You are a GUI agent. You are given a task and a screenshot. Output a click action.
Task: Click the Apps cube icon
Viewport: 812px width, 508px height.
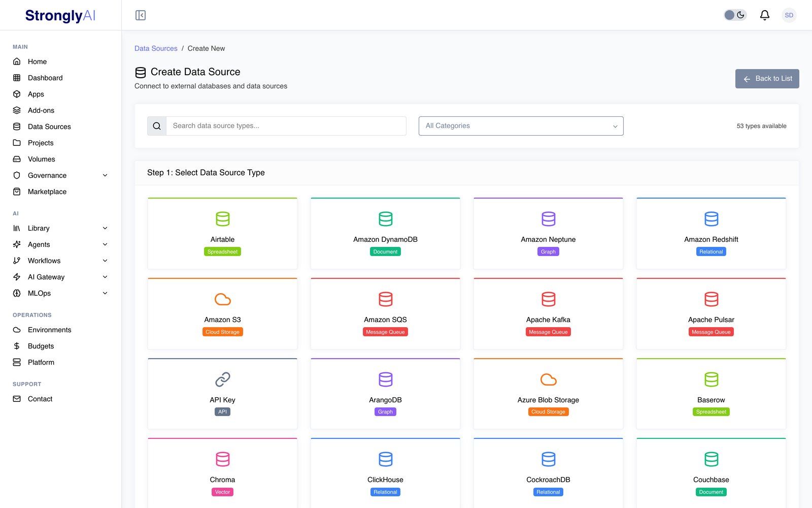click(x=17, y=94)
